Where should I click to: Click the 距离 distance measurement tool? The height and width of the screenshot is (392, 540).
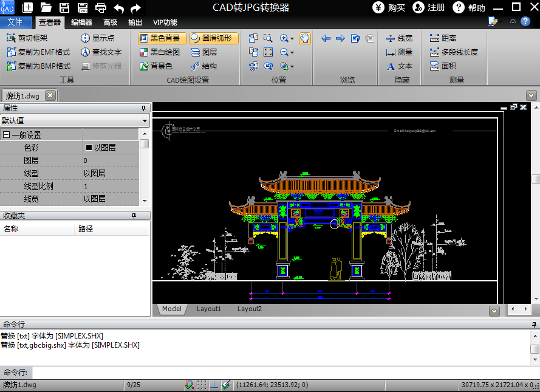tap(443, 38)
